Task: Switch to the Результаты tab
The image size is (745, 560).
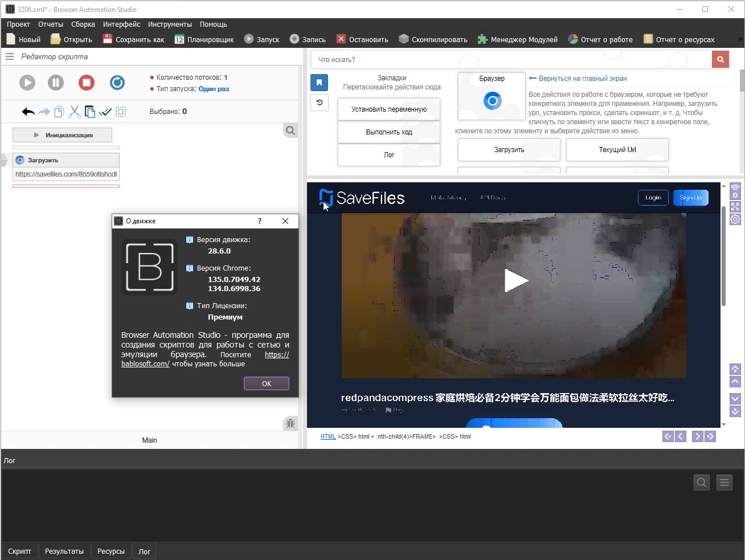Action: tap(64, 551)
